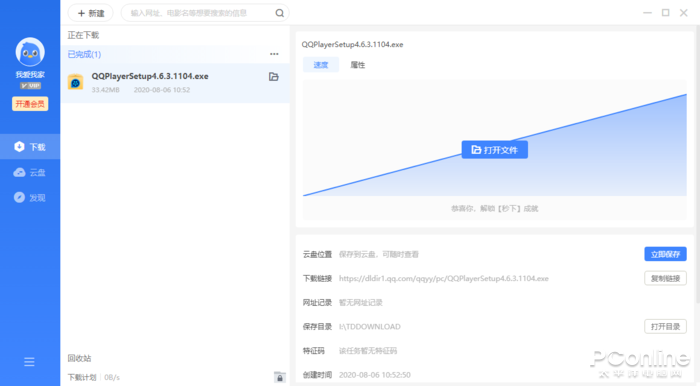Click the 新建 new task button

91,13
